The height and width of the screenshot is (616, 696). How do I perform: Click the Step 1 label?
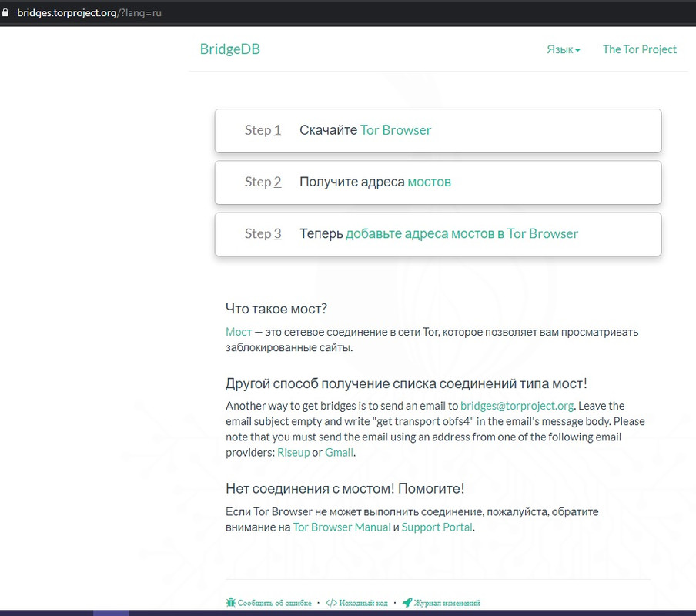point(263,130)
